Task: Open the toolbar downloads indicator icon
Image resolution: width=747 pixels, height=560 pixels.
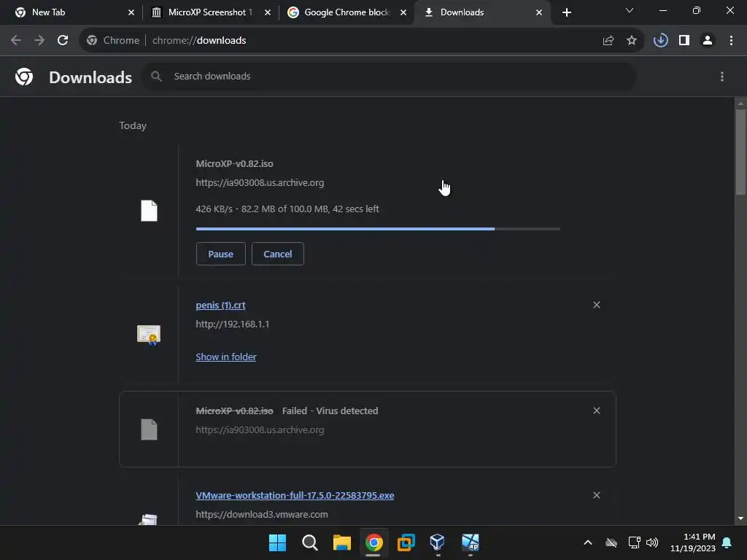Action: [x=660, y=41]
